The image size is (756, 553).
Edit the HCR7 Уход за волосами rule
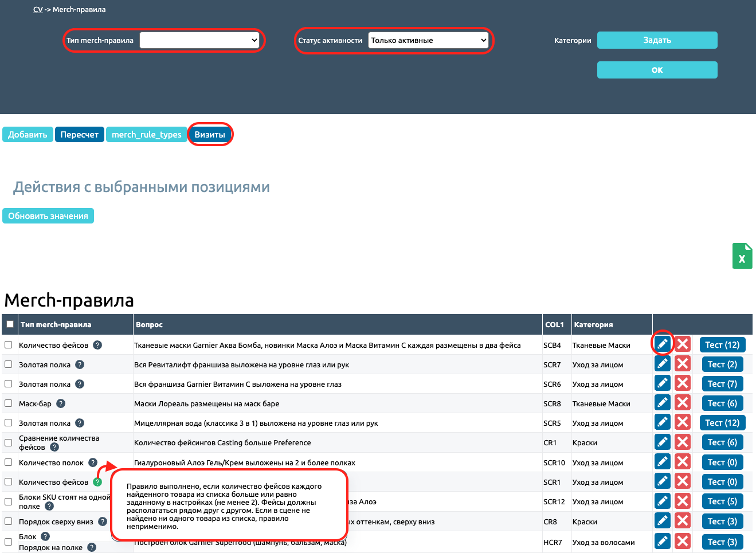point(663,542)
